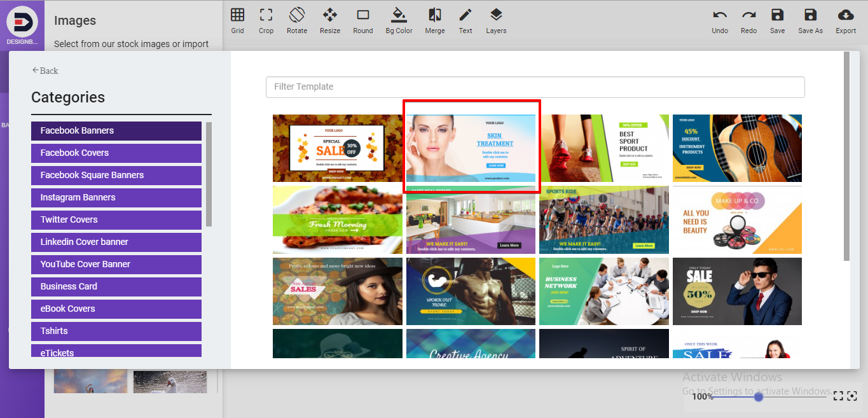Screen dimensions: 868x418
Task: Click the Filter Template search field
Action: [x=535, y=87]
